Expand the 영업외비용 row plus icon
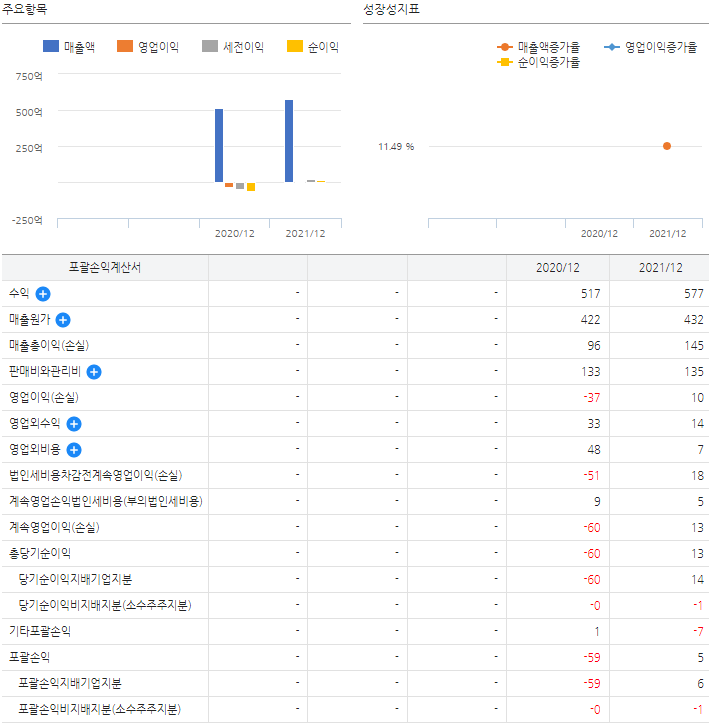Screen dimensions: 709x726 [74, 450]
